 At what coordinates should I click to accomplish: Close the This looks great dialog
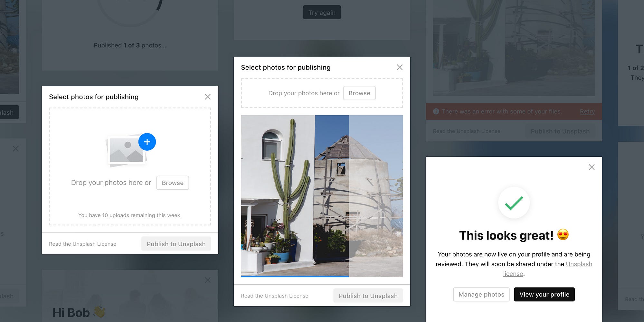click(592, 167)
